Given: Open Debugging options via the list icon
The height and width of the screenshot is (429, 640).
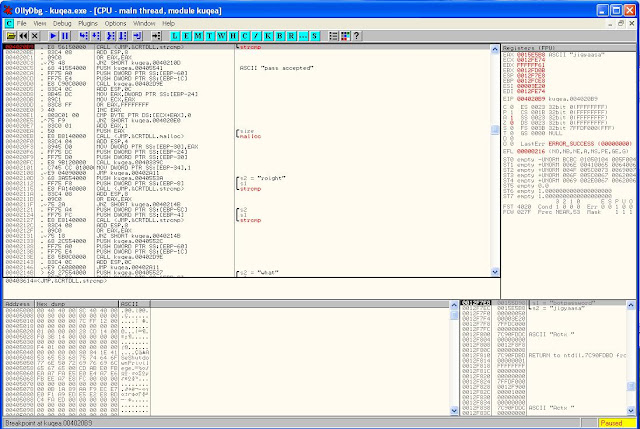Looking at the screenshot, I should 333,36.
